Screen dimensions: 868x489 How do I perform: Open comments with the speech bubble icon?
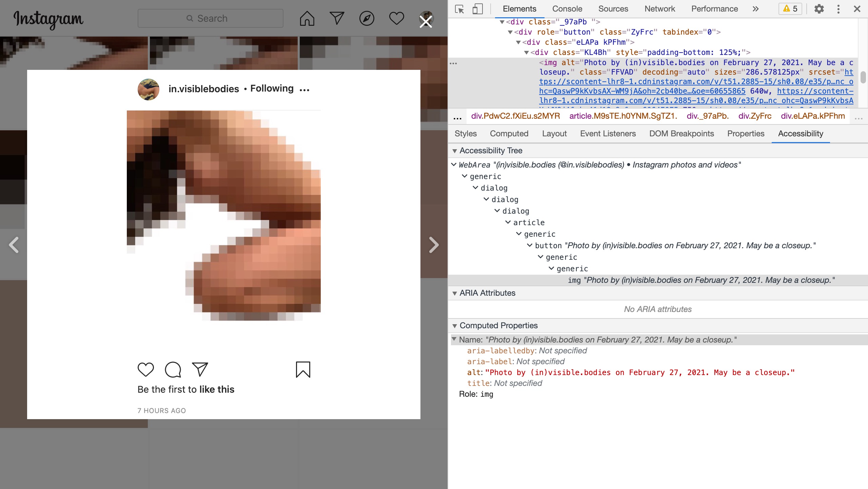[x=173, y=369]
